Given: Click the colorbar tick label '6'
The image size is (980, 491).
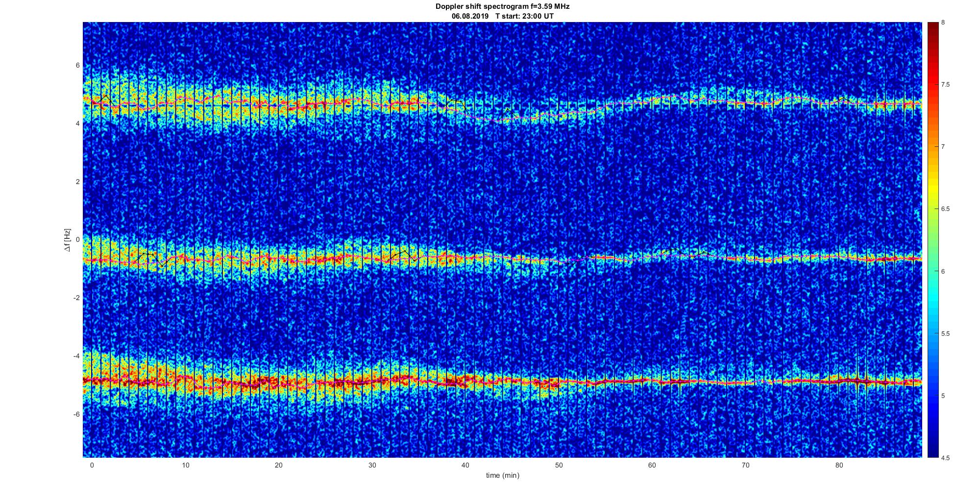Looking at the screenshot, I should point(943,271).
